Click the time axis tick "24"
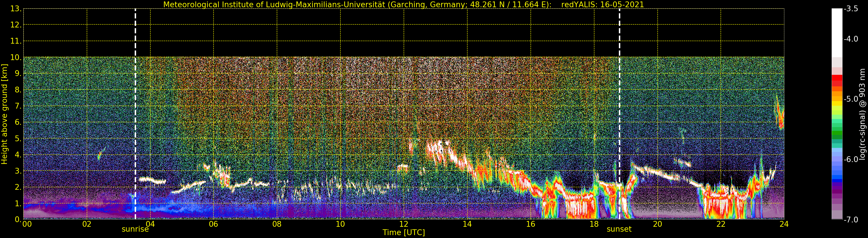Screen dimensions: 868x238 click(x=784, y=224)
